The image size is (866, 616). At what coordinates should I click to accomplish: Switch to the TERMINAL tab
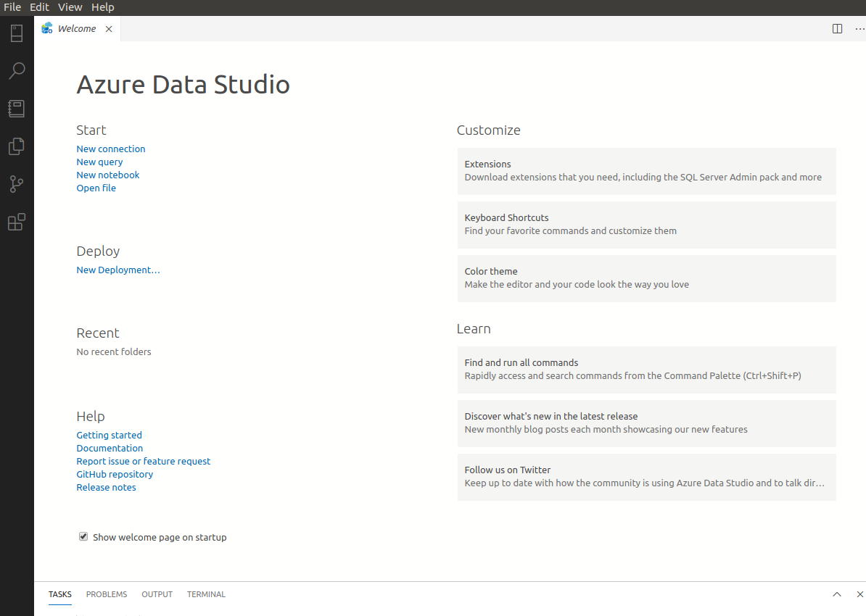[206, 594]
